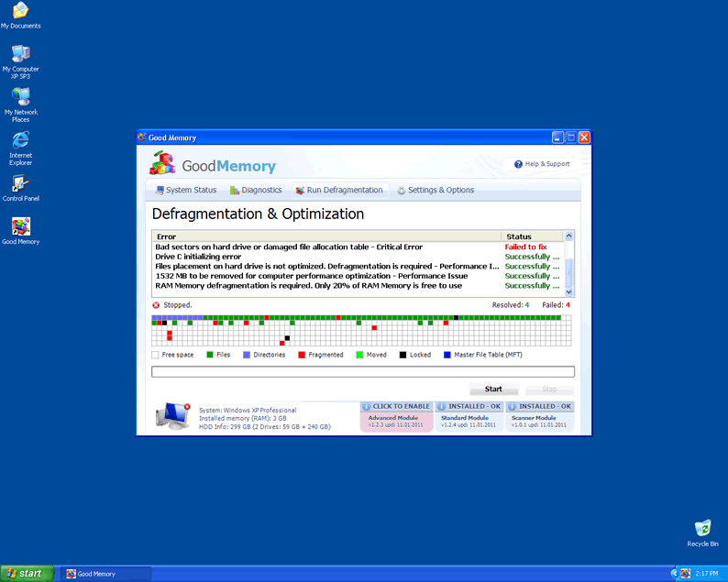Image resolution: width=728 pixels, height=582 pixels.
Task: Select the My Network Places icon
Action: [x=20, y=97]
